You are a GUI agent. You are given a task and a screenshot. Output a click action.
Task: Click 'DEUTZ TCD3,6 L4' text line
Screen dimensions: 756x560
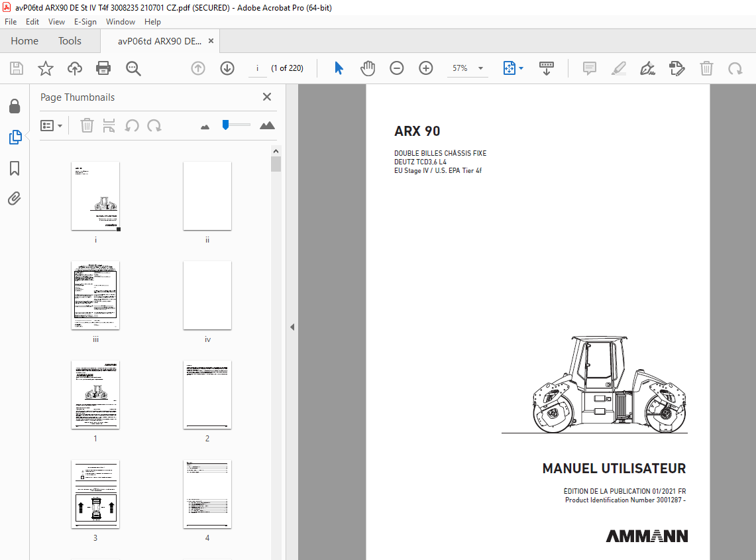[x=420, y=162]
